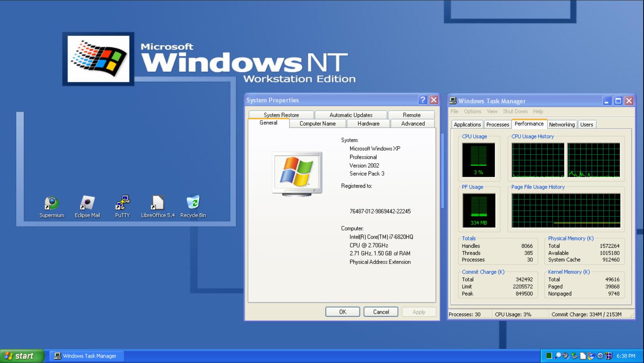This screenshot has width=644, height=363.
Task: Click the Page File Usage History graph
Action: 566,210
